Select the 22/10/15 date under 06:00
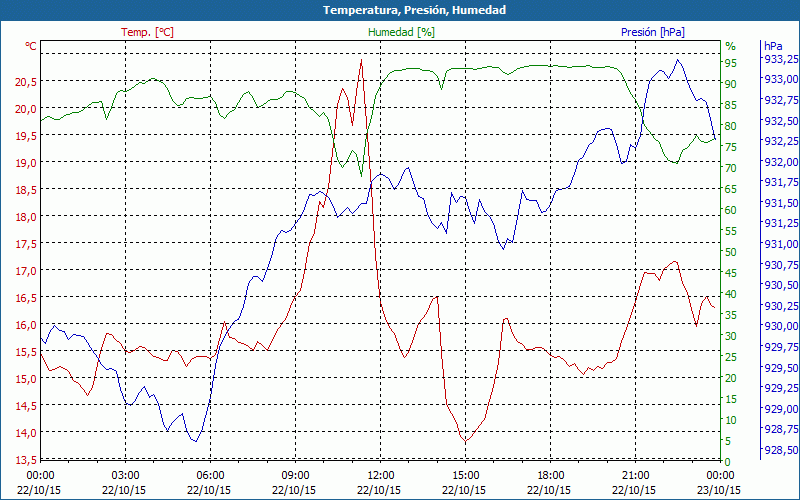This screenshot has width=800, height=500. (x=209, y=490)
